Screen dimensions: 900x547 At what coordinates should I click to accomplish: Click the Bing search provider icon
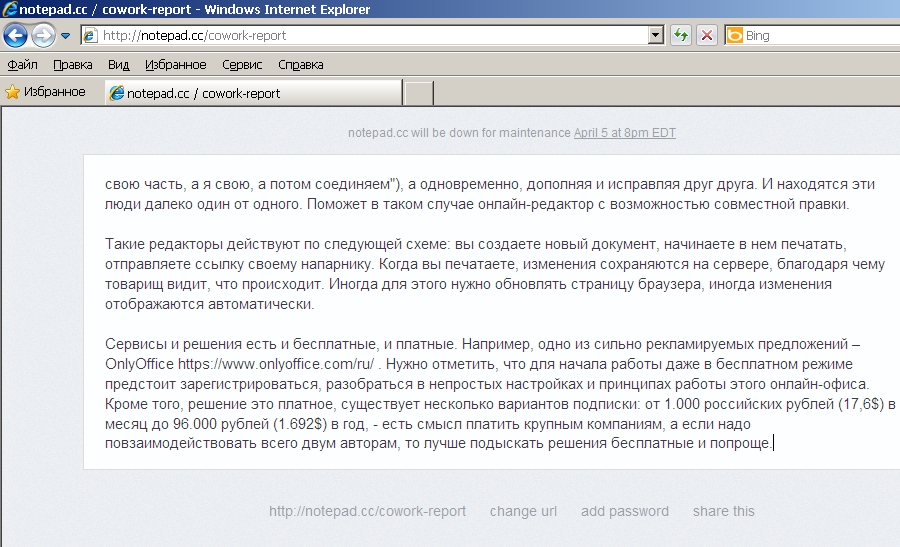735,36
